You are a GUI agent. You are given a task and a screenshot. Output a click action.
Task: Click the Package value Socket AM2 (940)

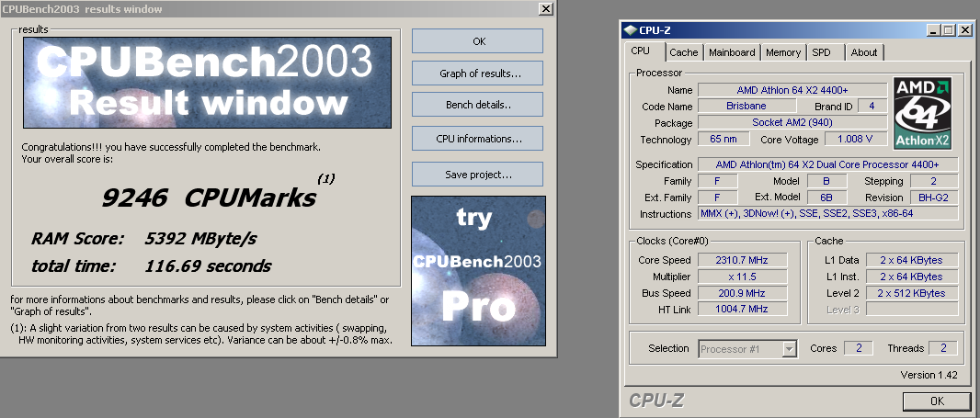coord(792,122)
